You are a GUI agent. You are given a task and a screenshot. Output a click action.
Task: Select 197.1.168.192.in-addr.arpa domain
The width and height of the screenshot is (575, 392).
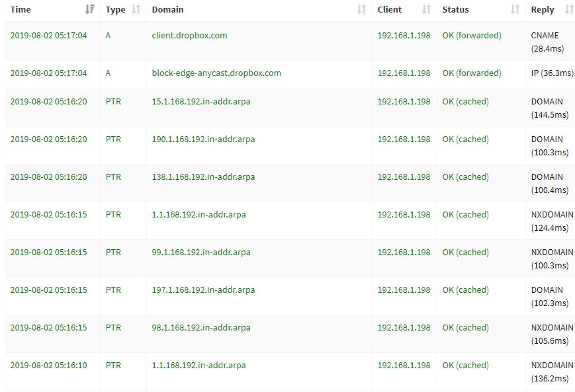pyautogui.click(x=203, y=290)
